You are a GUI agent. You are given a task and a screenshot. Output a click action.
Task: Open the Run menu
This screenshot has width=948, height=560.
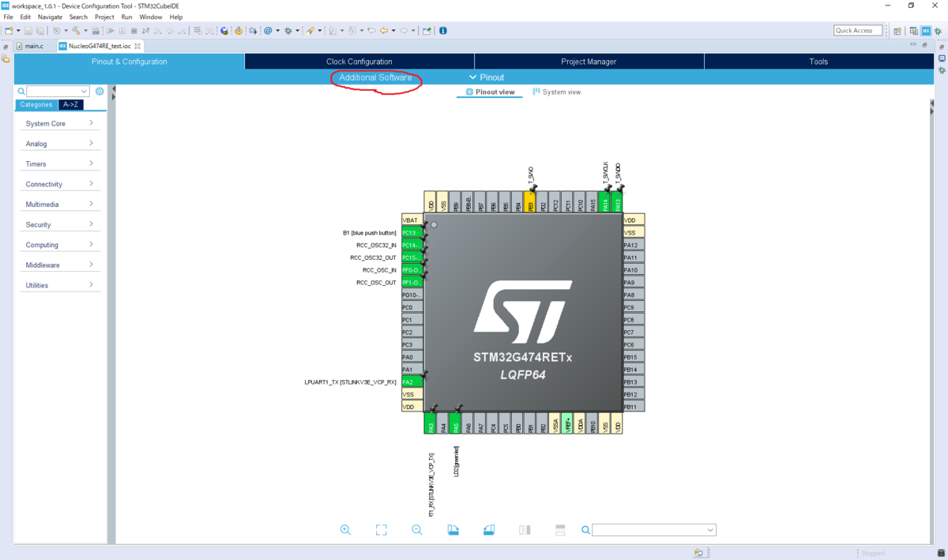126,17
